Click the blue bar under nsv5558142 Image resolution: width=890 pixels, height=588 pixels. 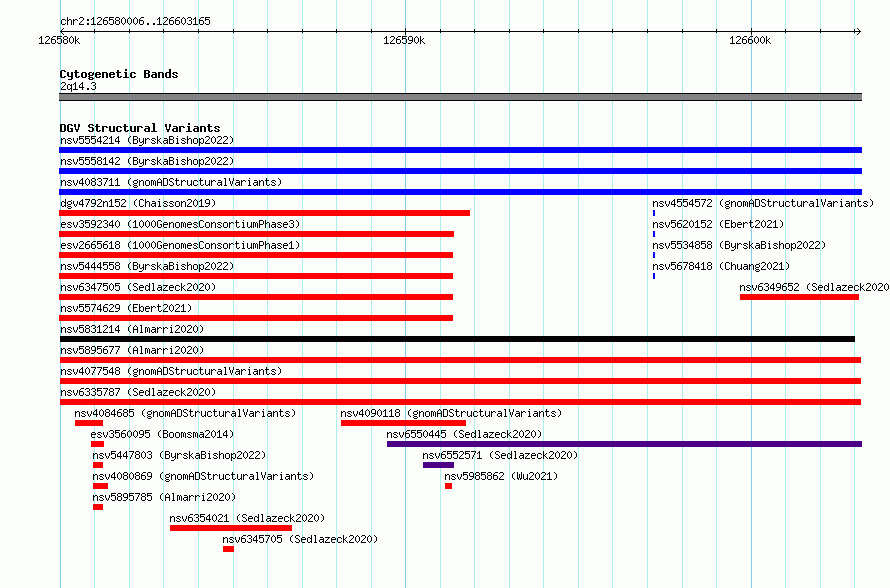pyautogui.click(x=460, y=171)
